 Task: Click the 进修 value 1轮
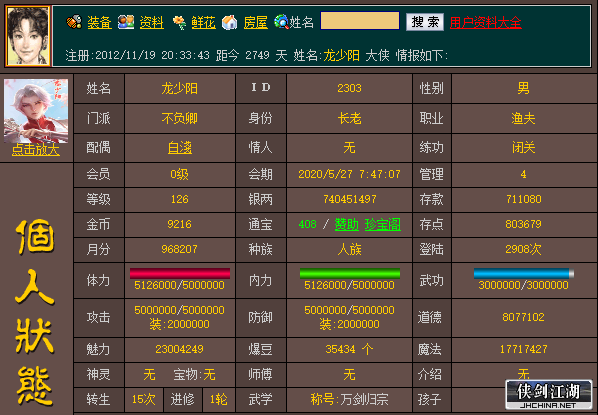(x=219, y=400)
